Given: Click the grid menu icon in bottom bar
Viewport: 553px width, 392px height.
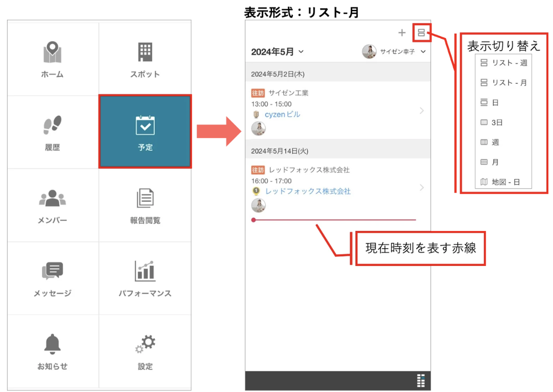Looking at the screenshot, I should click(x=421, y=380).
